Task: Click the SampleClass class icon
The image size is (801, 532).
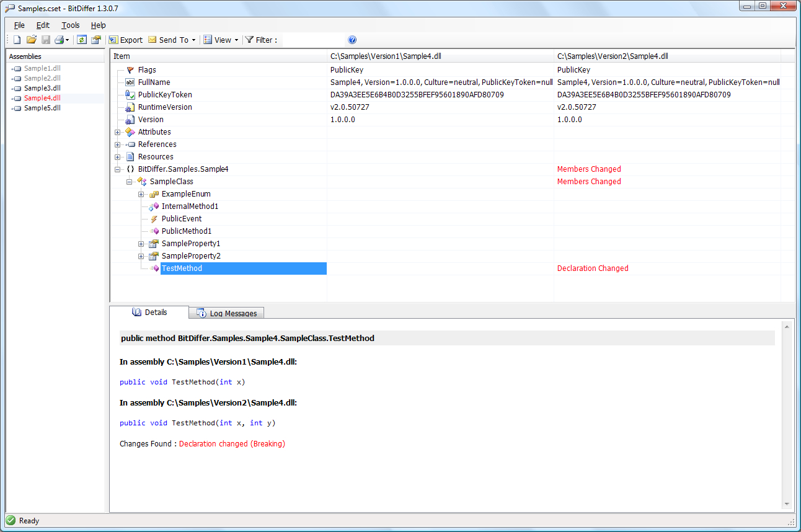Action: point(142,182)
